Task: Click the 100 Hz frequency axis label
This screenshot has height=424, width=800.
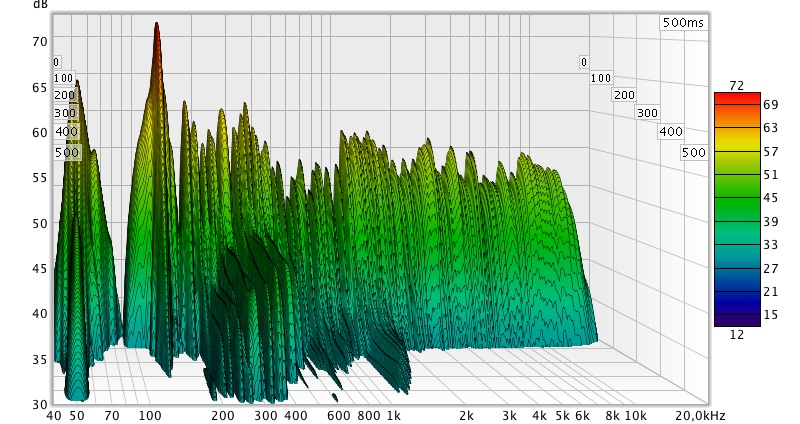Action: pyautogui.click(x=150, y=416)
